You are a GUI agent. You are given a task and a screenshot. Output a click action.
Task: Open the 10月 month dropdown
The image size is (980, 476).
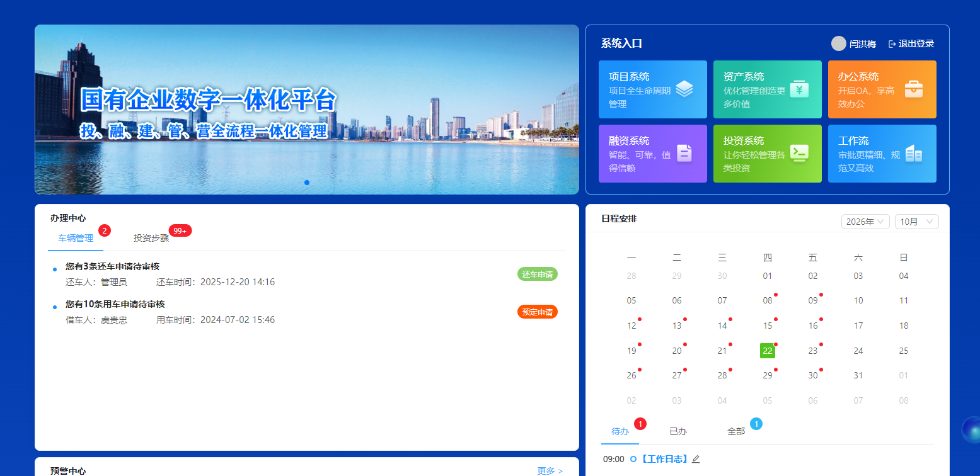click(x=917, y=222)
